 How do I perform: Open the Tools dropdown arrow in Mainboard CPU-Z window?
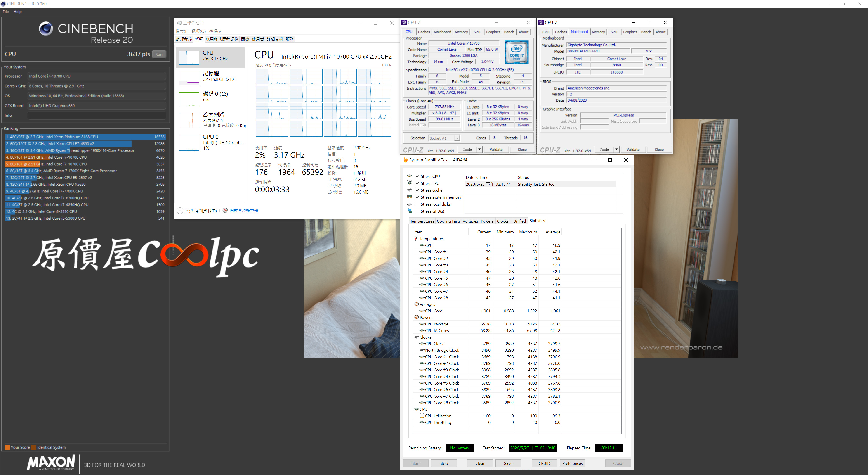point(616,149)
